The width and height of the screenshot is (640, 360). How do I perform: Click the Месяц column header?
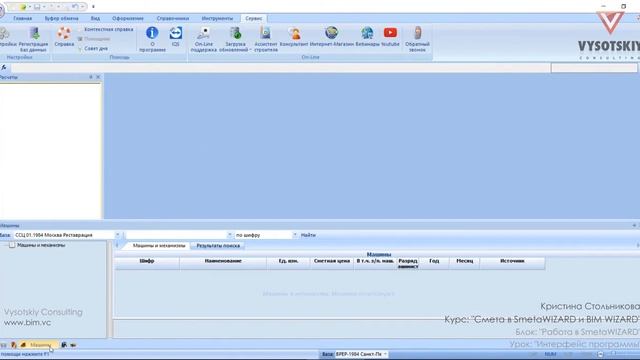click(x=464, y=263)
